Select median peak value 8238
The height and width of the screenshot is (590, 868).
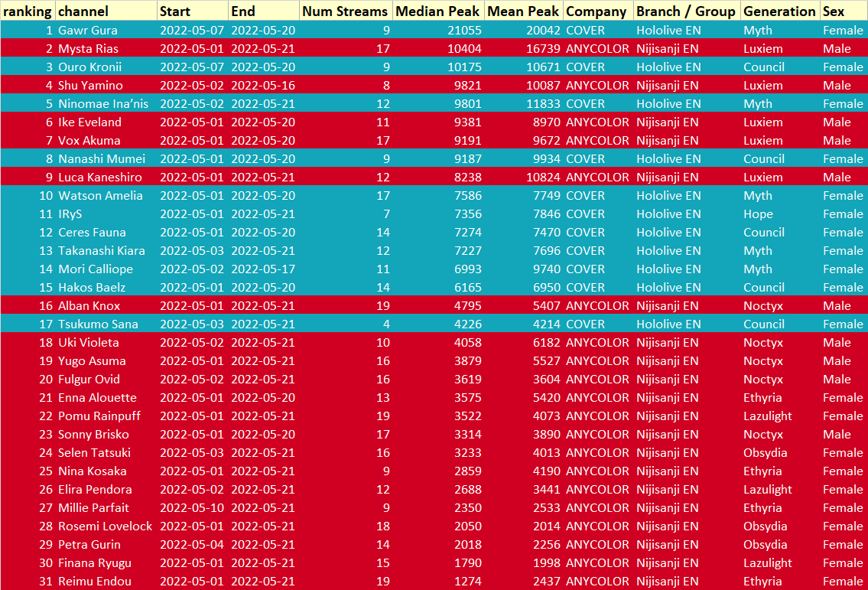(x=468, y=178)
